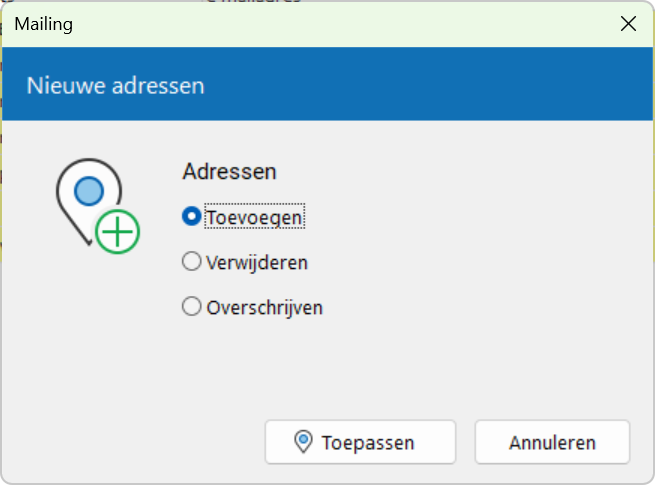
Task: Select the Toevoegen radio button
Action: [192, 216]
